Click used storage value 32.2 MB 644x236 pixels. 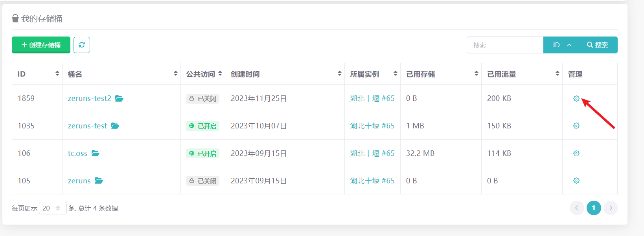coord(420,153)
